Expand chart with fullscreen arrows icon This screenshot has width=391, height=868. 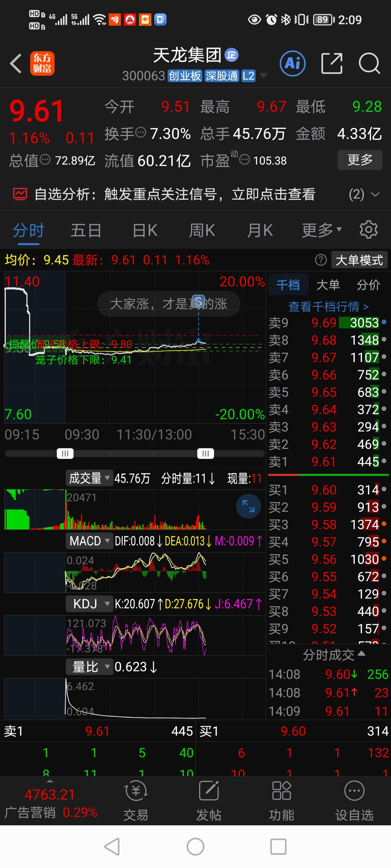coord(248,506)
